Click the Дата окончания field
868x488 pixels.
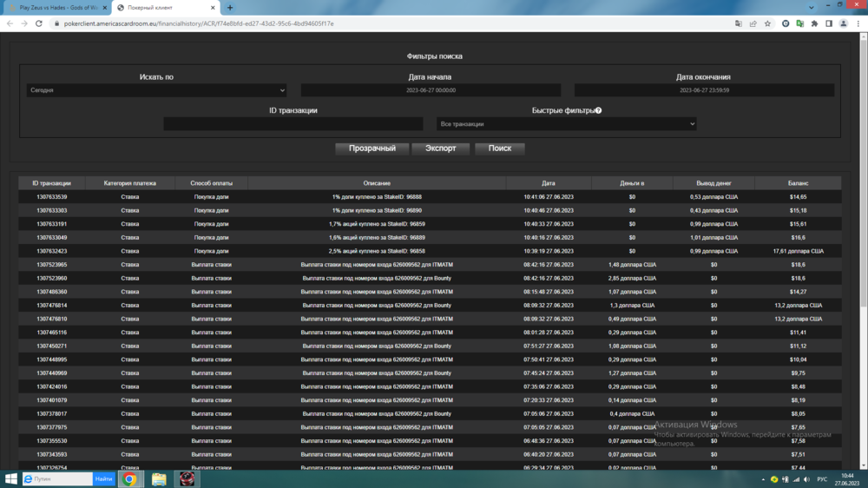(x=704, y=90)
